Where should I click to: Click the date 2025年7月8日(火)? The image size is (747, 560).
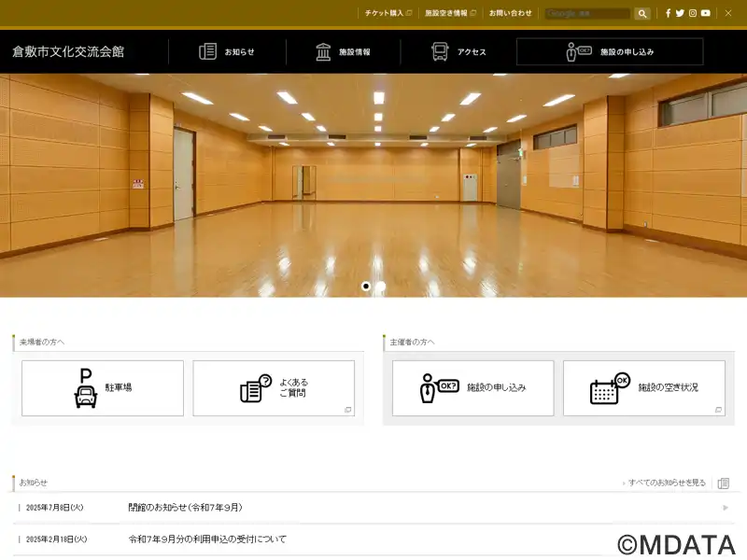pyautogui.click(x=54, y=508)
